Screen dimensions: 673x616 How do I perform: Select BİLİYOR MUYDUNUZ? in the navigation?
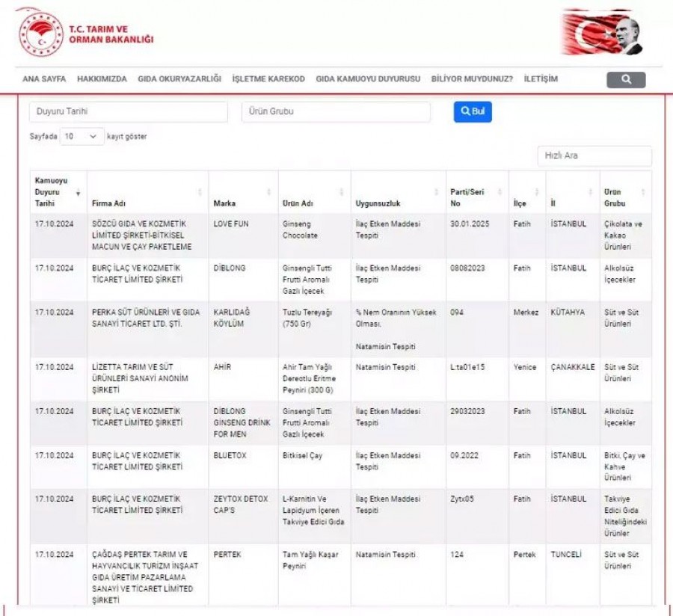coord(472,79)
